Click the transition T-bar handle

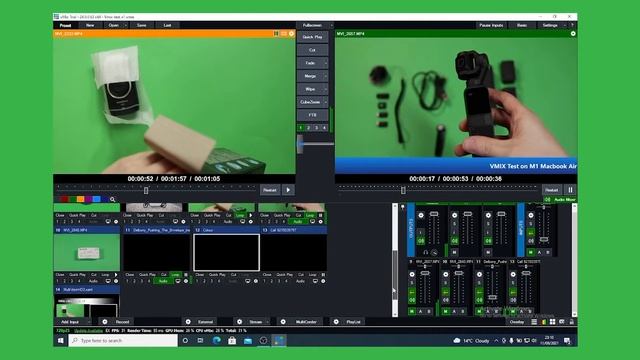[x=300, y=144]
